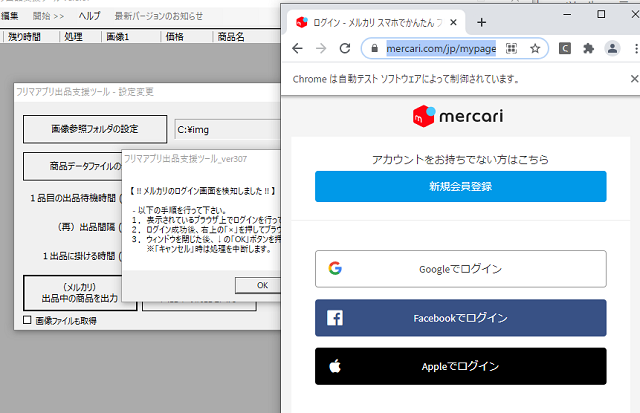Click the 1品目の出品待機時間 label
This screenshot has width=640, height=413.
tap(73, 198)
